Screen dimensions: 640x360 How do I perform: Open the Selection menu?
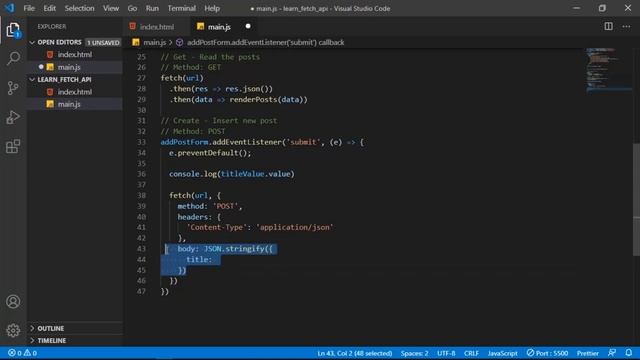(x=79, y=8)
